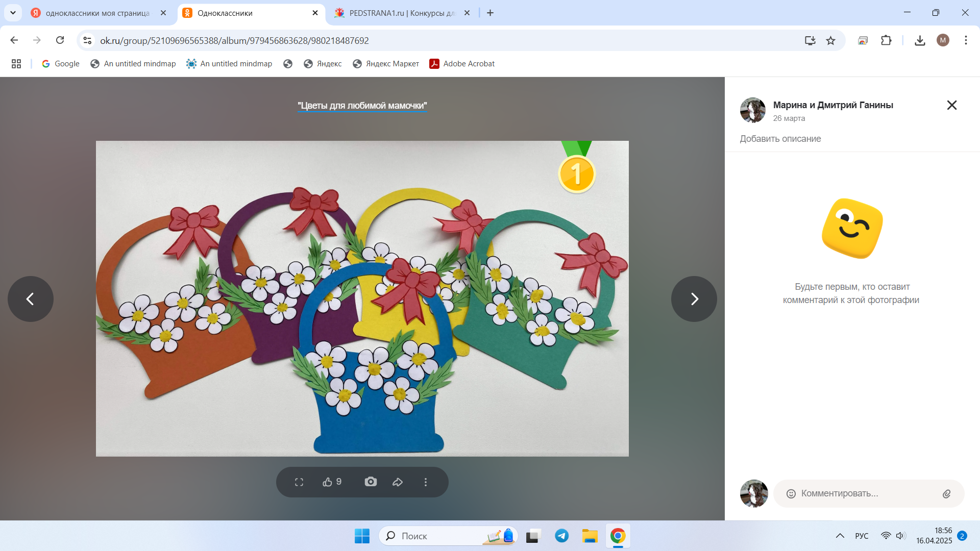This screenshot has height=551, width=980.
Task: Open Chrome profile M avatar
Action: pos(943,40)
